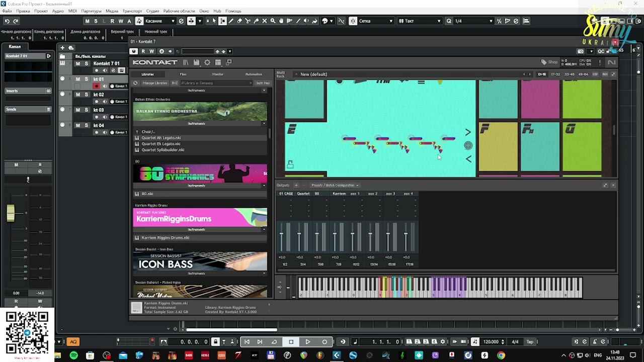Solo the kt 04 track
The image size is (644, 362).
86,125
